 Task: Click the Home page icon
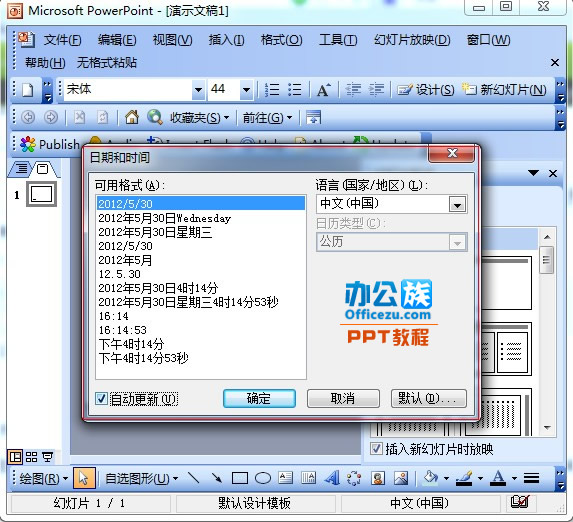pos(132,117)
